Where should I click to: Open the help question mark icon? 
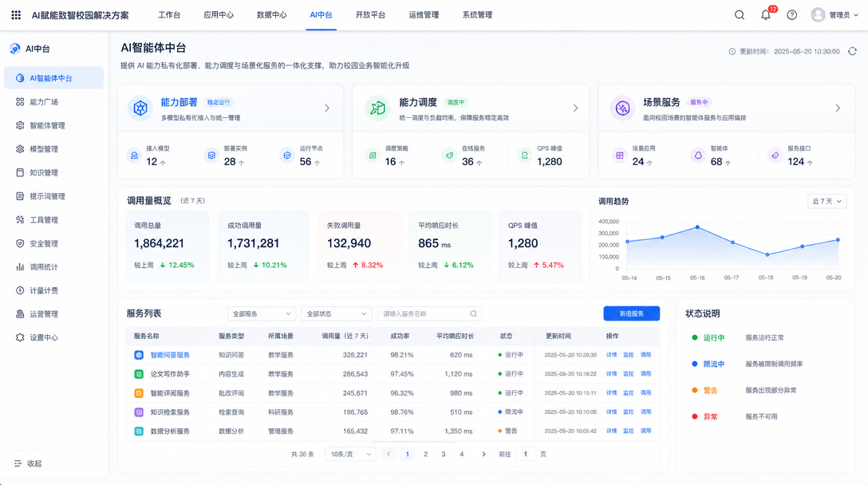[x=792, y=15]
